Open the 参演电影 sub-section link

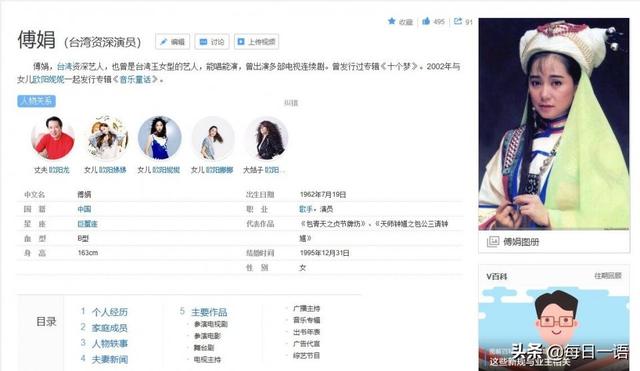point(207,336)
